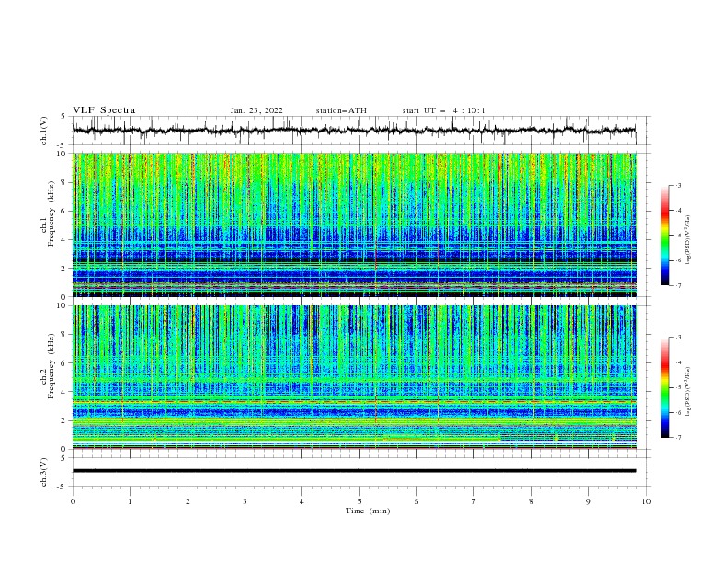
Task: Click the time axis tick label "1"
Action: [130, 501]
